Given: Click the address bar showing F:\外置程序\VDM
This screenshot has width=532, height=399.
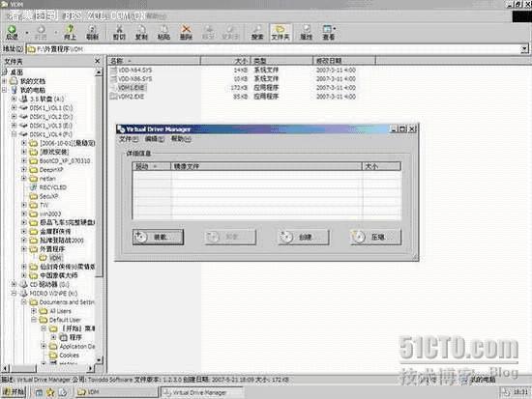Looking at the screenshot, I should 273,49.
